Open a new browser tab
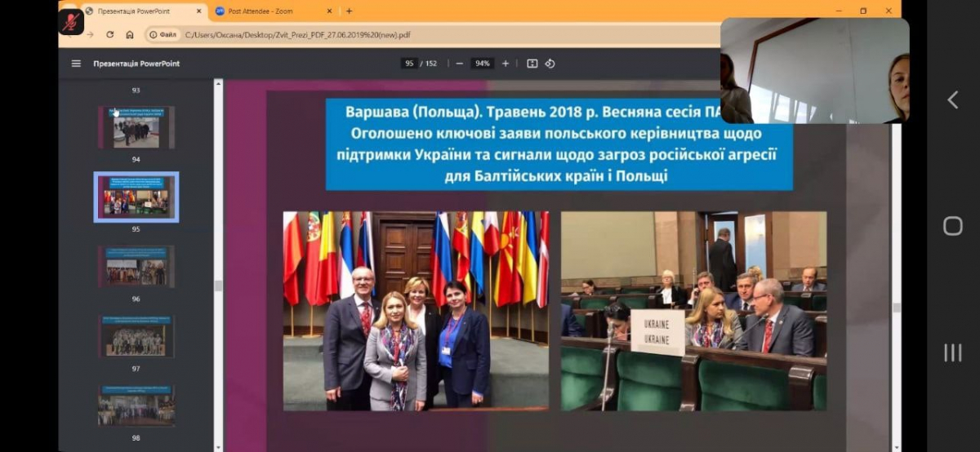980x452 pixels. pos(349,11)
